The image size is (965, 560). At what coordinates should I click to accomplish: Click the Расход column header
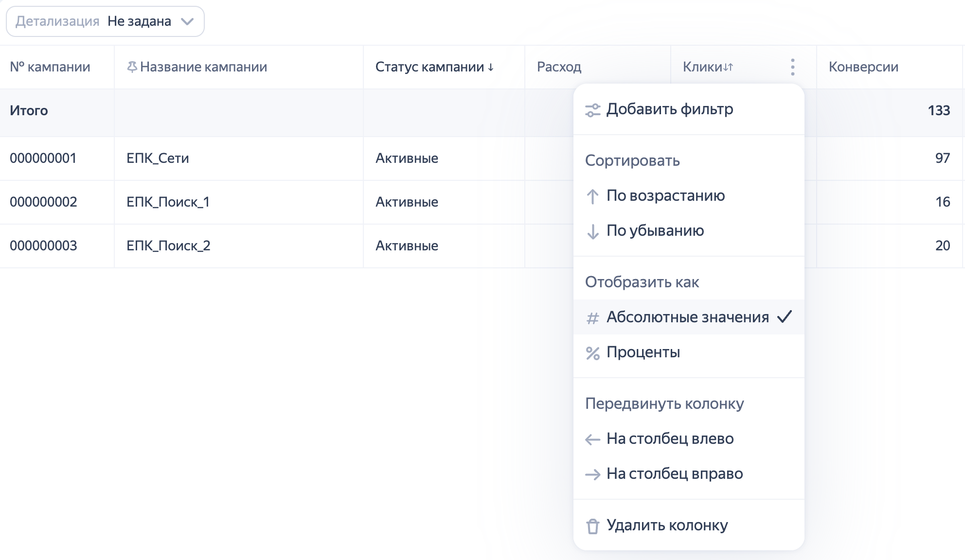[559, 67]
